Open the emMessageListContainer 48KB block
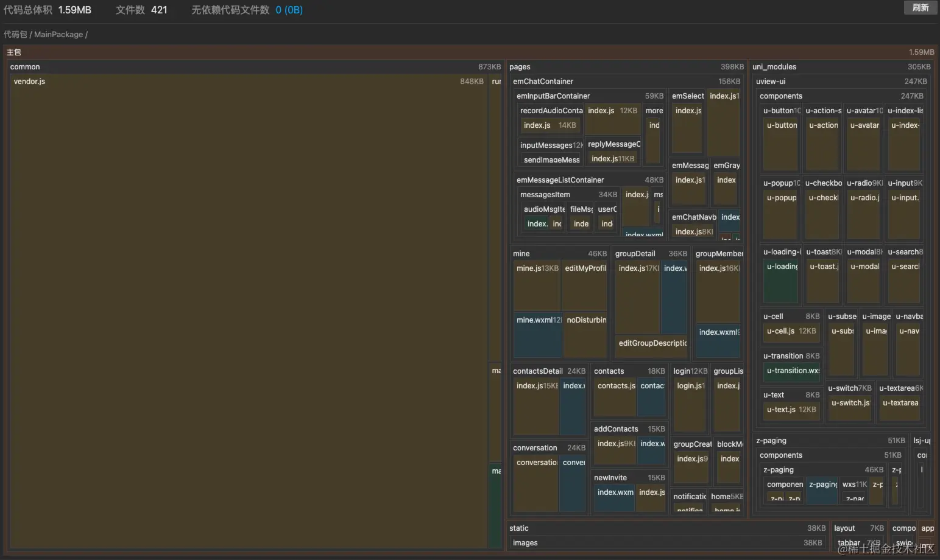 click(590, 180)
